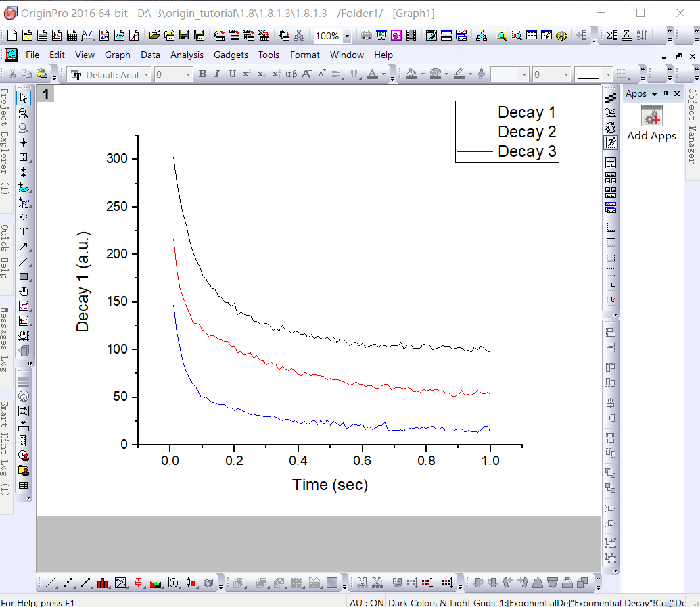Open the File menu

click(x=32, y=55)
